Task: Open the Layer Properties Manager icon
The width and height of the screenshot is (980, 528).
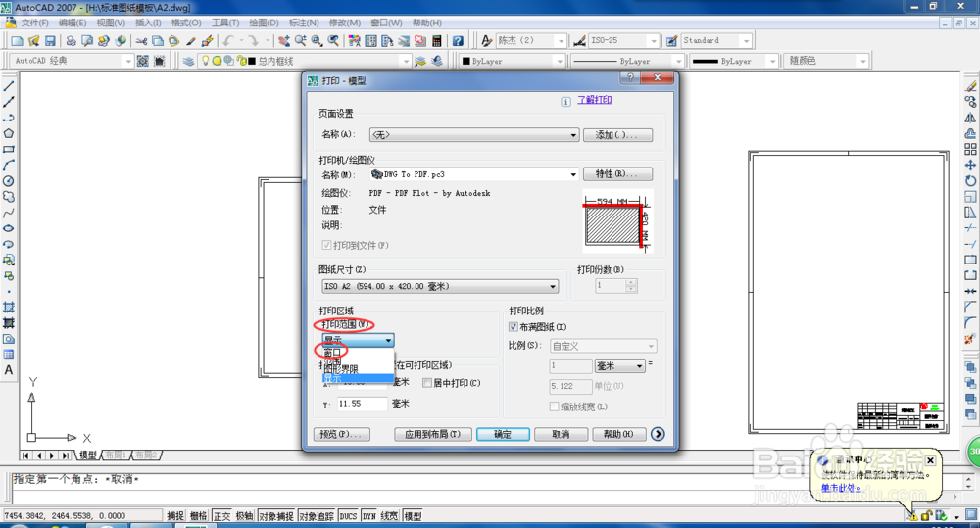Action: (x=187, y=61)
